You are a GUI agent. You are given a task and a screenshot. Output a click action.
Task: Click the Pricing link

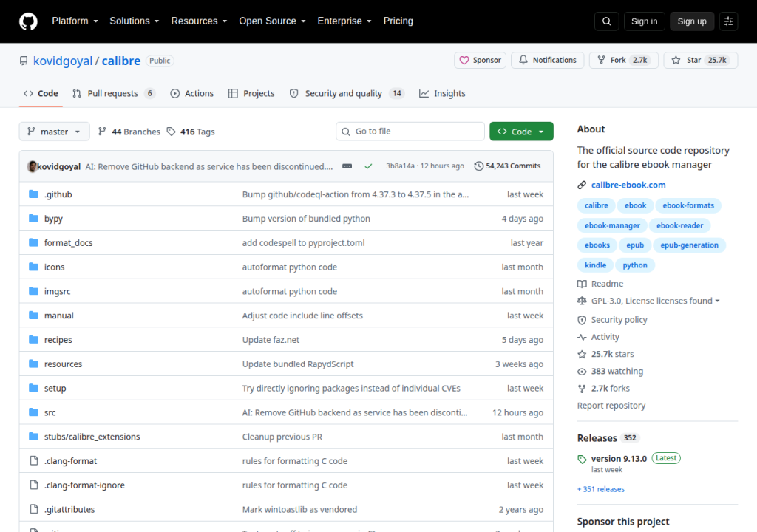click(x=398, y=21)
